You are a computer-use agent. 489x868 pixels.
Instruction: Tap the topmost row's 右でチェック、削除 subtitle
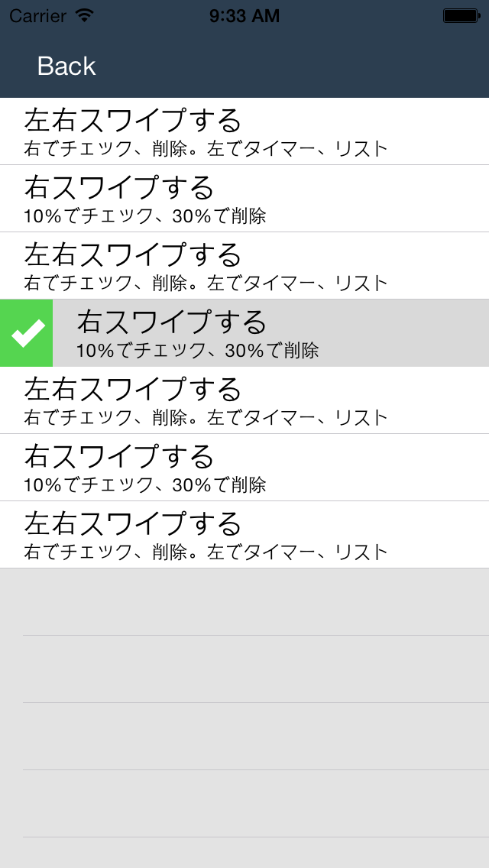tap(206, 149)
